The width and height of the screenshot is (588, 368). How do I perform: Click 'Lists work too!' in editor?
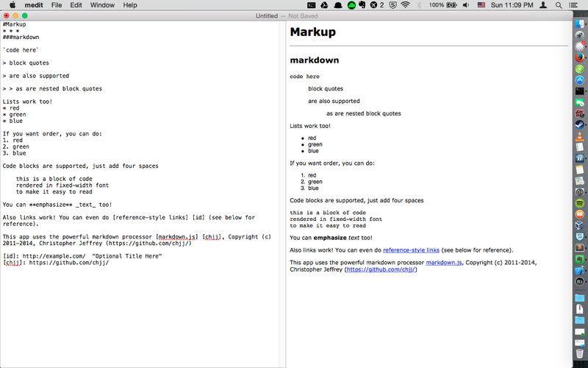tap(28, 102)
